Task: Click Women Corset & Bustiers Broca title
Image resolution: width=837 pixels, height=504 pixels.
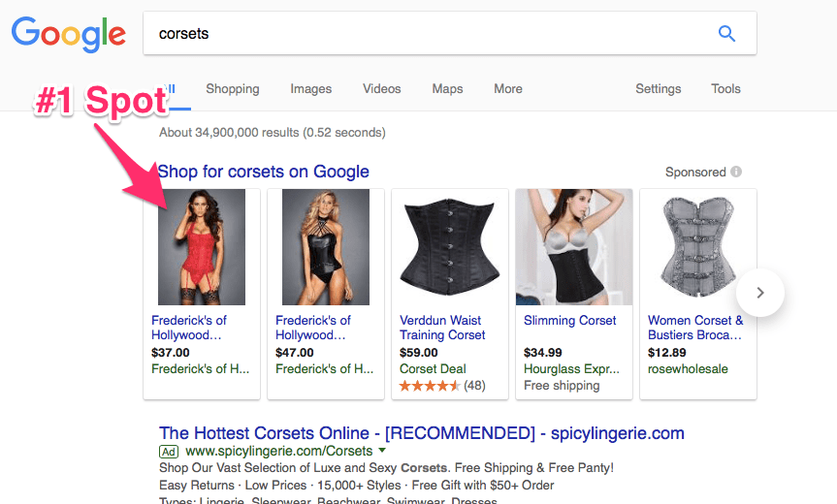Action: pos(695,328)
